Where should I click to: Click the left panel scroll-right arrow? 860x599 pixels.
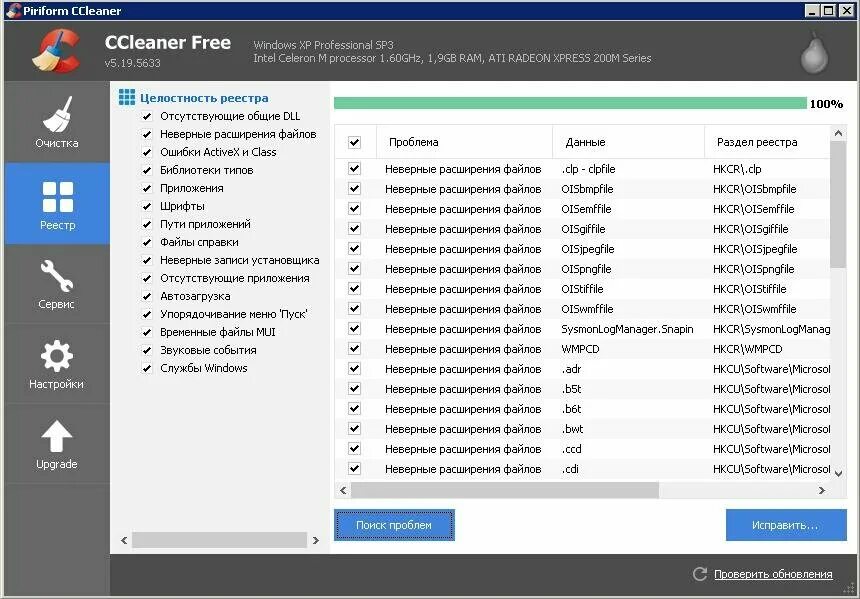(x=316, y=540)
